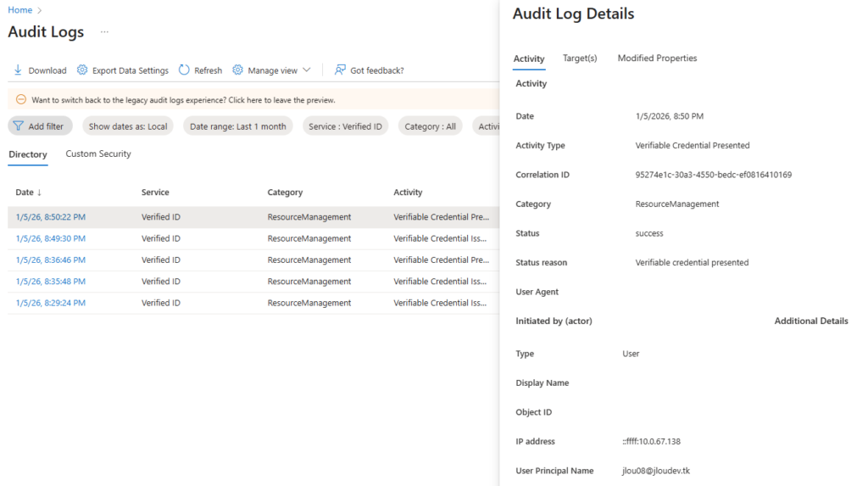Click the Refresh circular arrow icon
868x486 pixels.
pos(184,70)
